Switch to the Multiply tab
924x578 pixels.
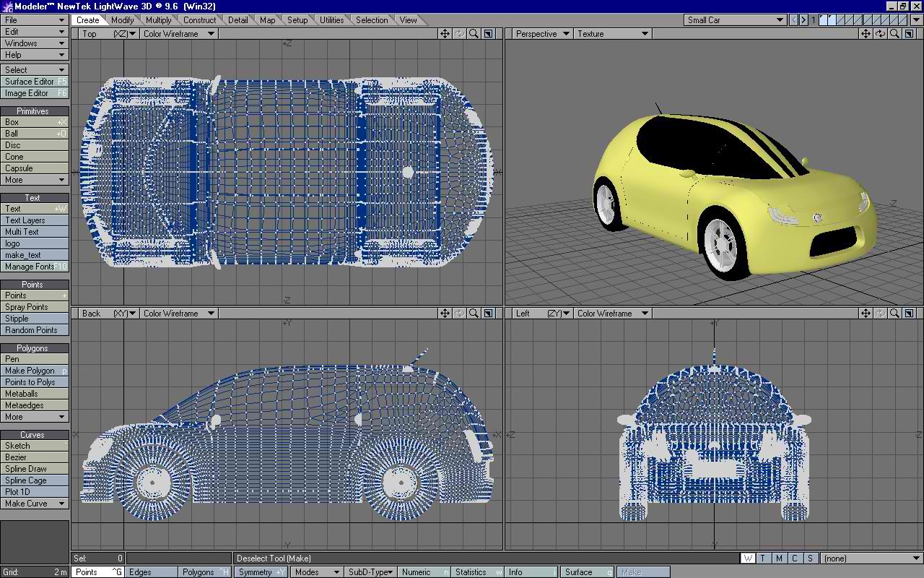(x=158, y=20)
